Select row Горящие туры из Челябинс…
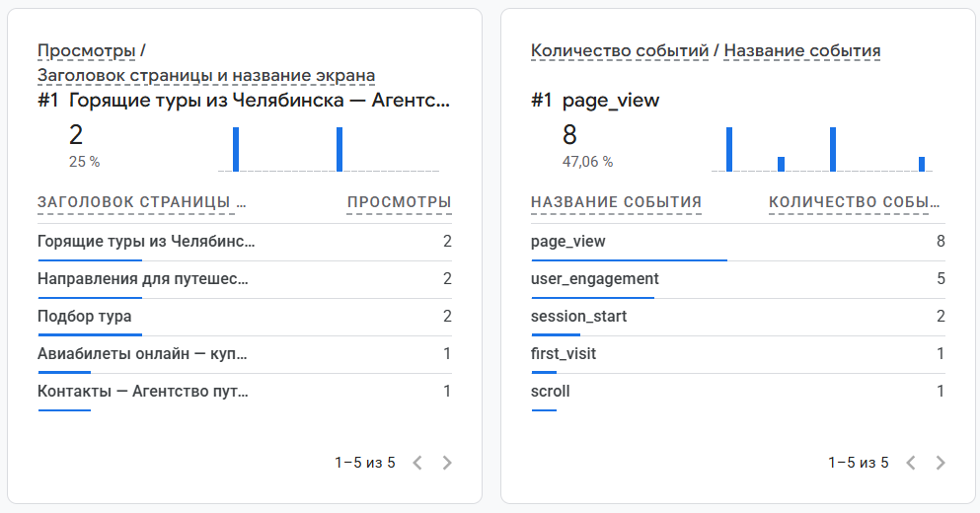This screenshot has width=980, height=513. pyautogui.click(x=245, y=242)
